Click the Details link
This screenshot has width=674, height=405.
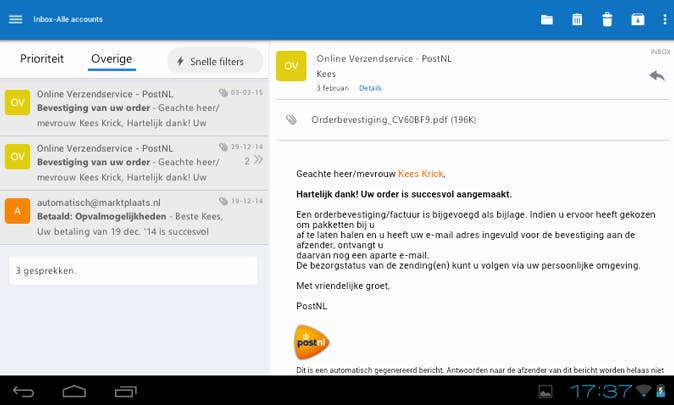pyautogui.click(x=370, y=88)
